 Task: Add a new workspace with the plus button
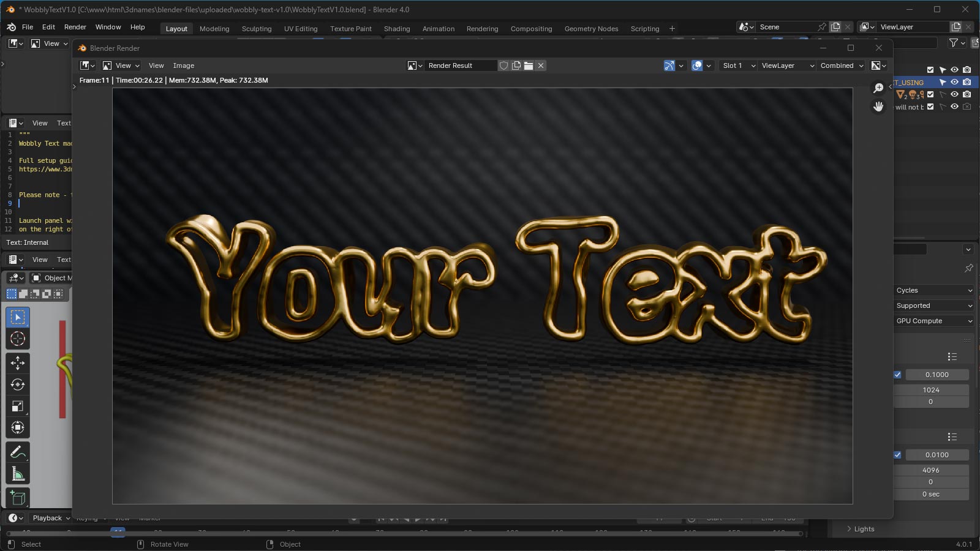pos(672,28)
